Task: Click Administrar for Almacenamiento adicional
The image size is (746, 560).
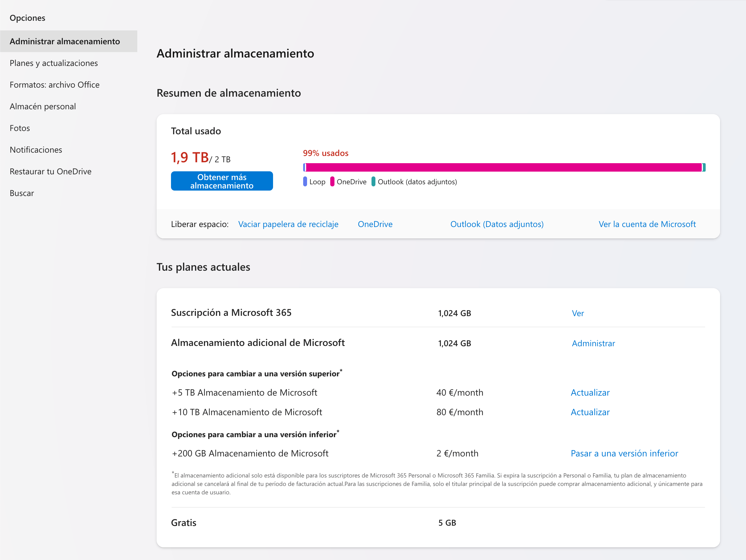Action: [x=594, y=343]
